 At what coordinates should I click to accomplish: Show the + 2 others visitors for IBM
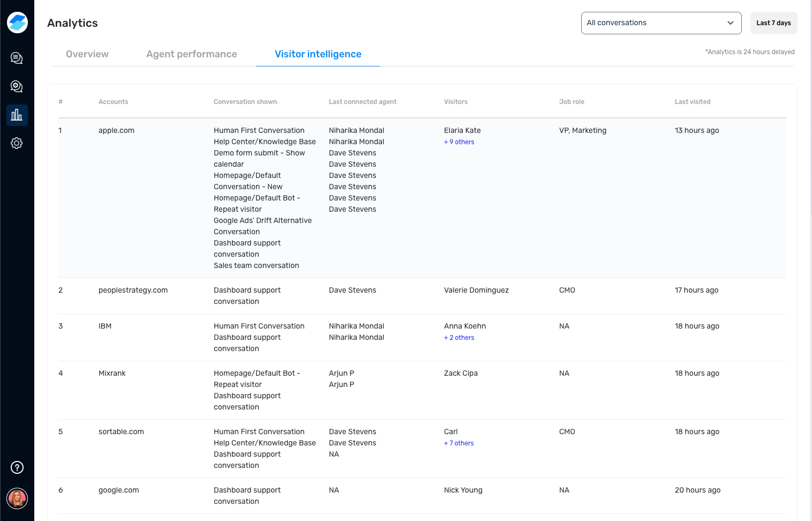click(x=459, y=338)
